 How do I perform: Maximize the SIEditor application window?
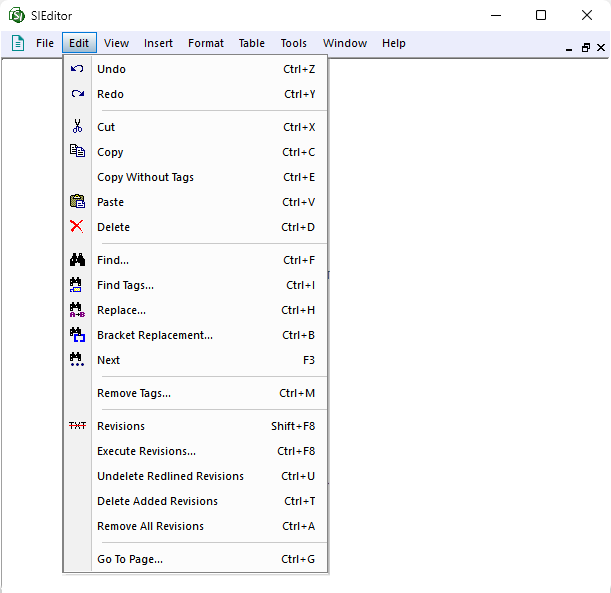[540, 15]
